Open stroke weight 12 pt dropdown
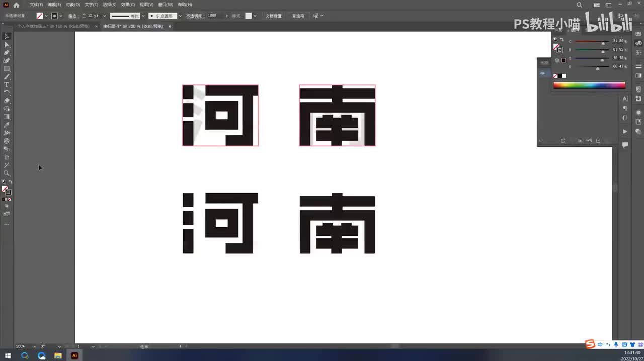The image size is (644, 361). click(104, 16)
